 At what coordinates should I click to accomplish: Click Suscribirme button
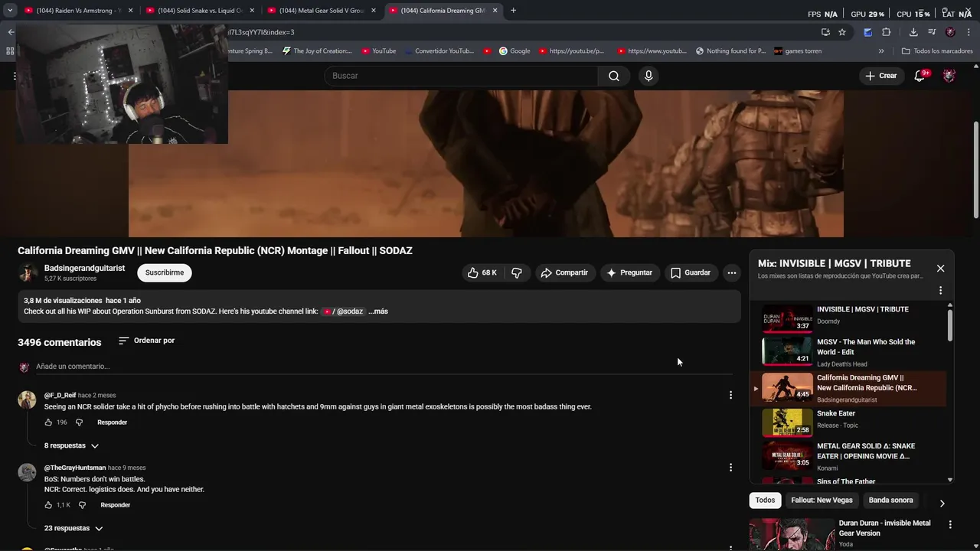165,272
